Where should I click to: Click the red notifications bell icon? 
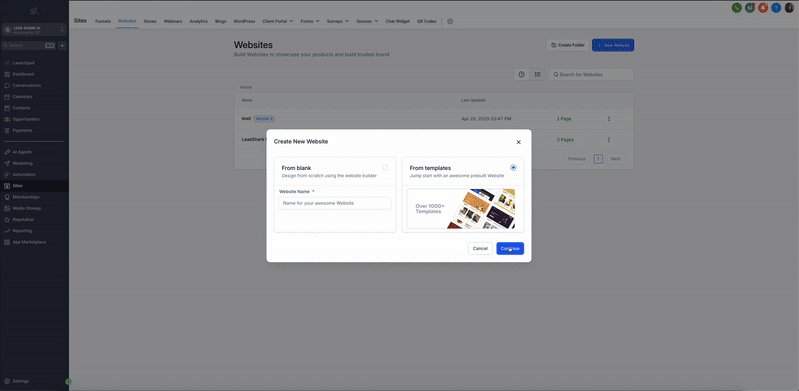pos(763,8)
